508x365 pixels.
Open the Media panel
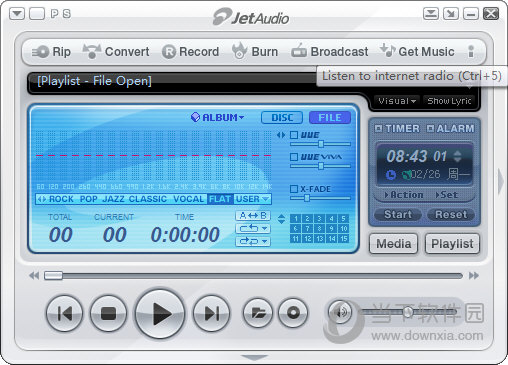point(393,244)
